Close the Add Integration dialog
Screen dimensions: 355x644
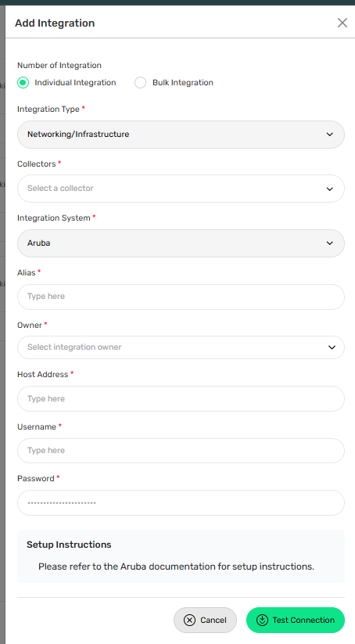pos(342,23)
